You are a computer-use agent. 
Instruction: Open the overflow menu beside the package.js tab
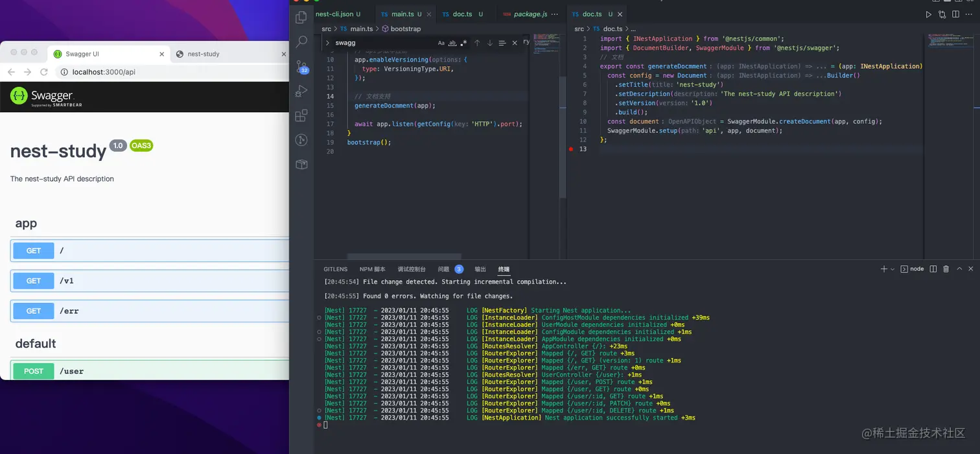point(555,14)
